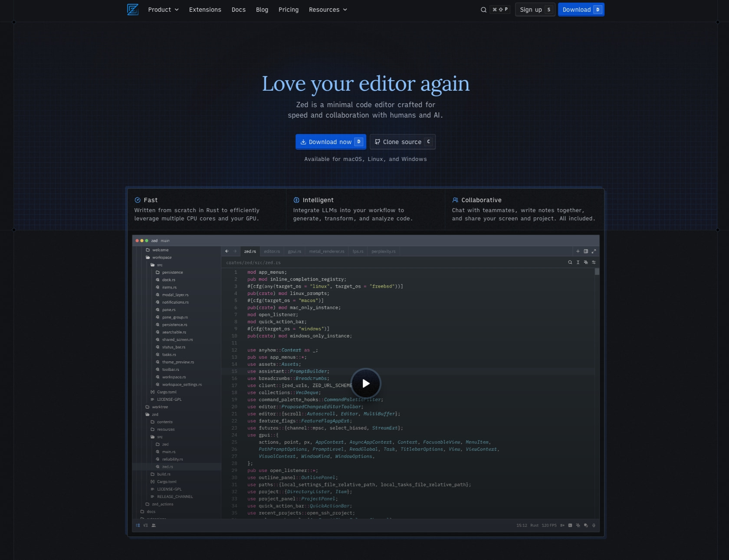
Task: Click the plus icon for a new tab
Action: [x=578, y=251]
